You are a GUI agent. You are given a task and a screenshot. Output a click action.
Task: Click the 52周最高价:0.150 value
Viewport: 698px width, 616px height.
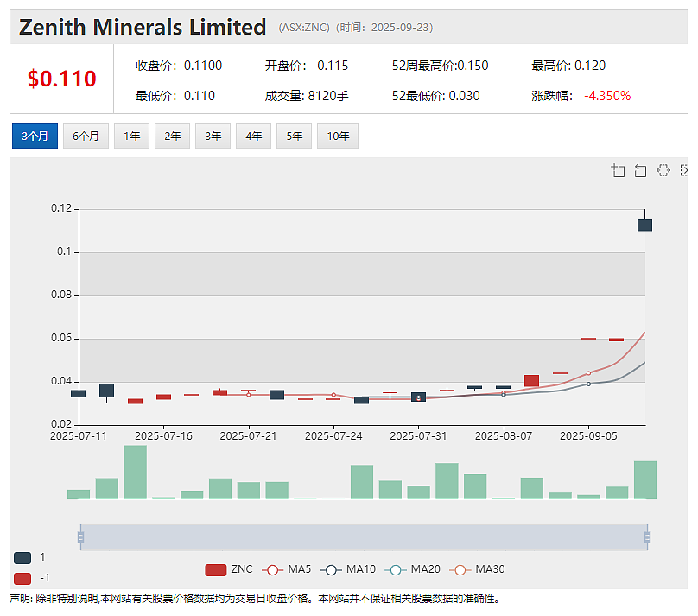pyautogui.click(x=440, y=66)
